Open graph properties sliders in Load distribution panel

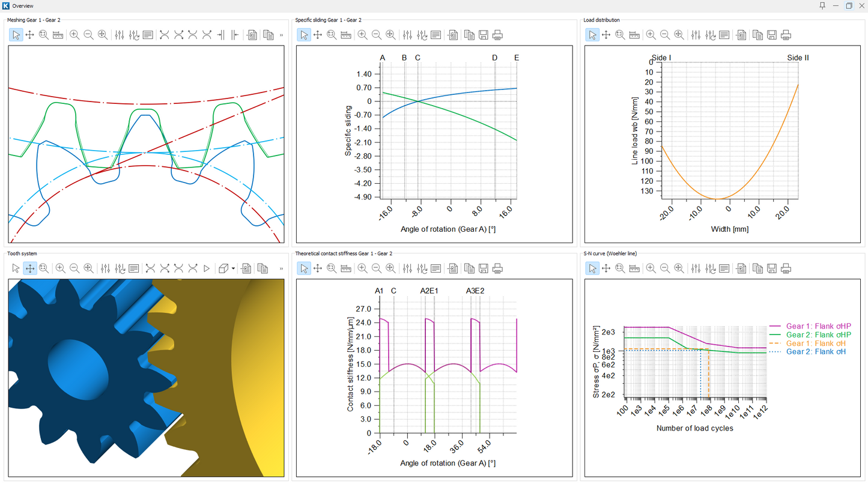pyautogui.click(x=696, y=35)
